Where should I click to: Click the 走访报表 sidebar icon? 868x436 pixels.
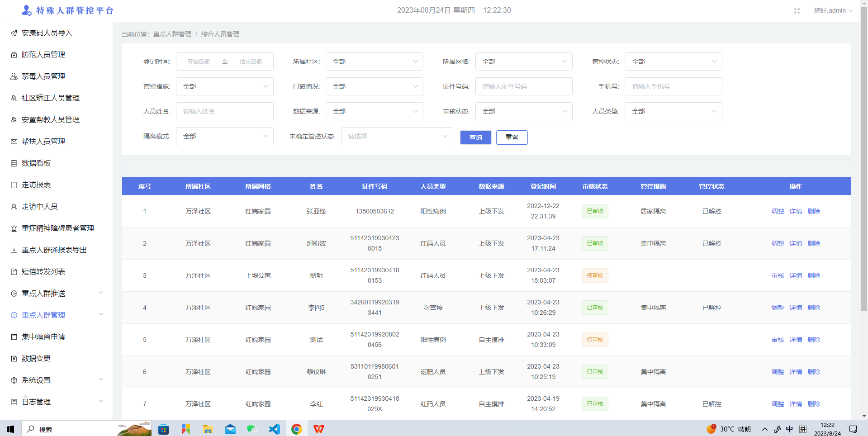point(14,185)
